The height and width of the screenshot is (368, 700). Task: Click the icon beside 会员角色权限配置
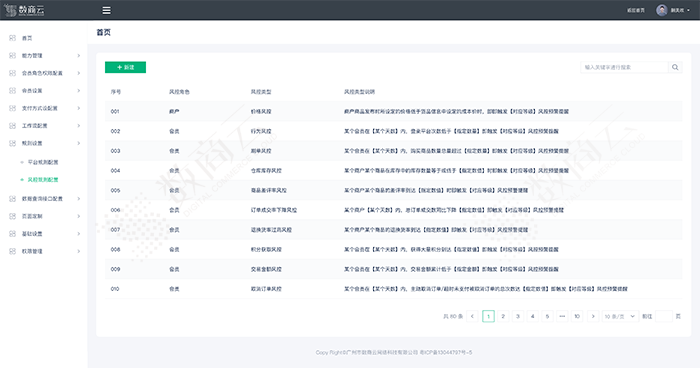pos(12,73)
